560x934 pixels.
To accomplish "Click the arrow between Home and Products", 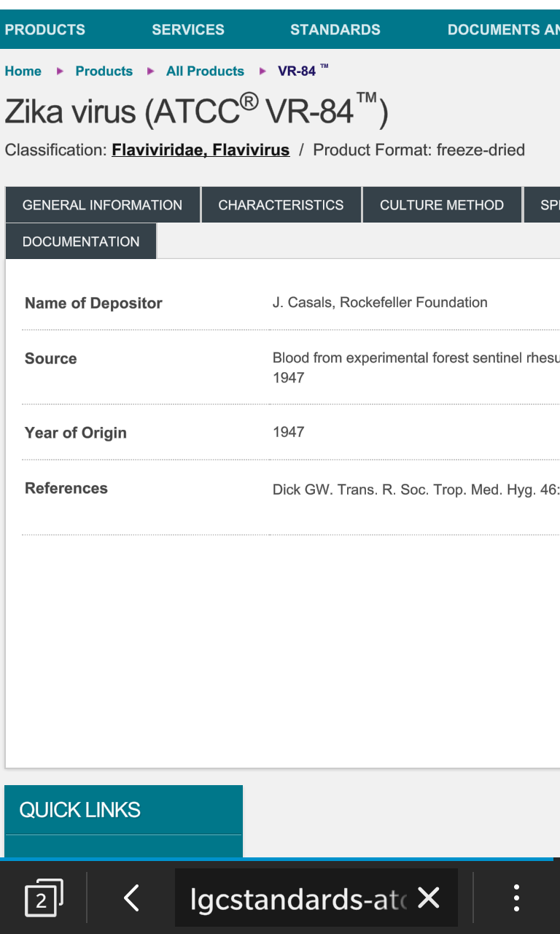I will click(60, 71).
